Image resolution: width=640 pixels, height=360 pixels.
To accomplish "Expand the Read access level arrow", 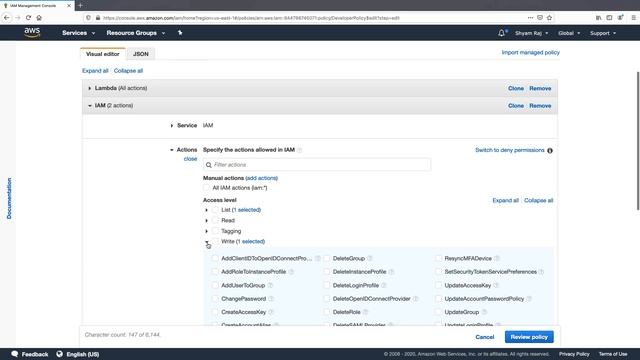I will pos(207,220).
